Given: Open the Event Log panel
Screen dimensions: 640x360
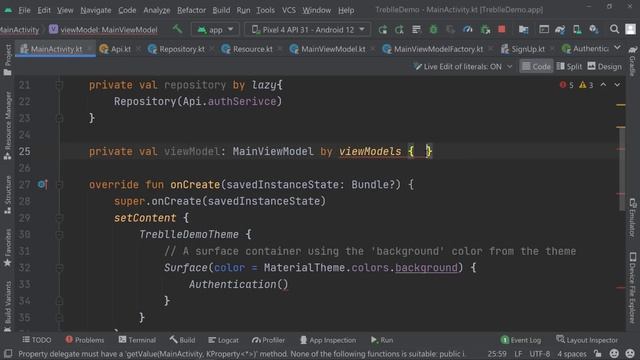Looking at the screenshot, I should click(521, 340).
